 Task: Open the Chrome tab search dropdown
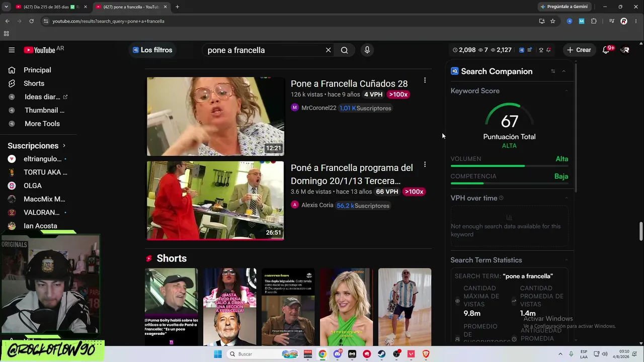[x=6, y=7]
